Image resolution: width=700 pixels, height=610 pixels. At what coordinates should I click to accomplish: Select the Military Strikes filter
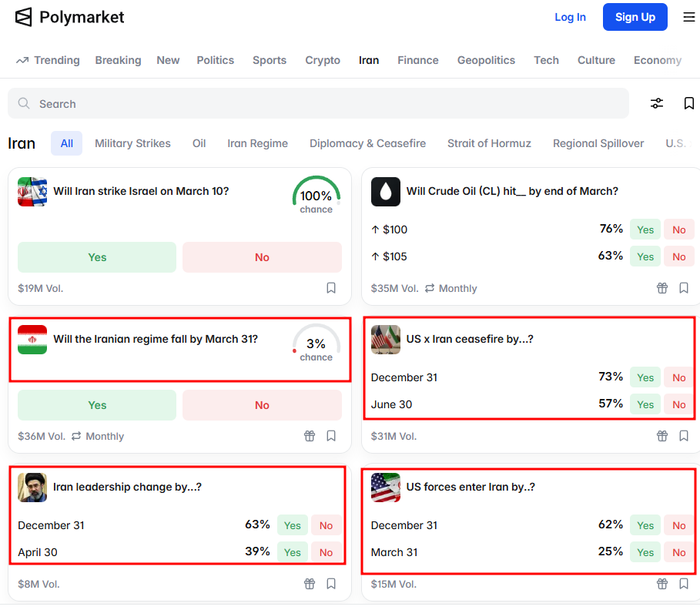pos(132,143)
